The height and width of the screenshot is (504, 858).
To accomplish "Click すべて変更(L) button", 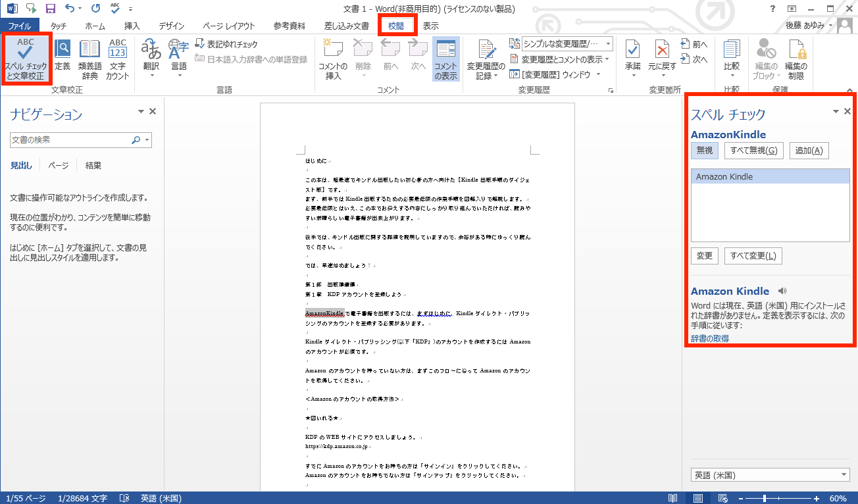I will pos(753,256).
